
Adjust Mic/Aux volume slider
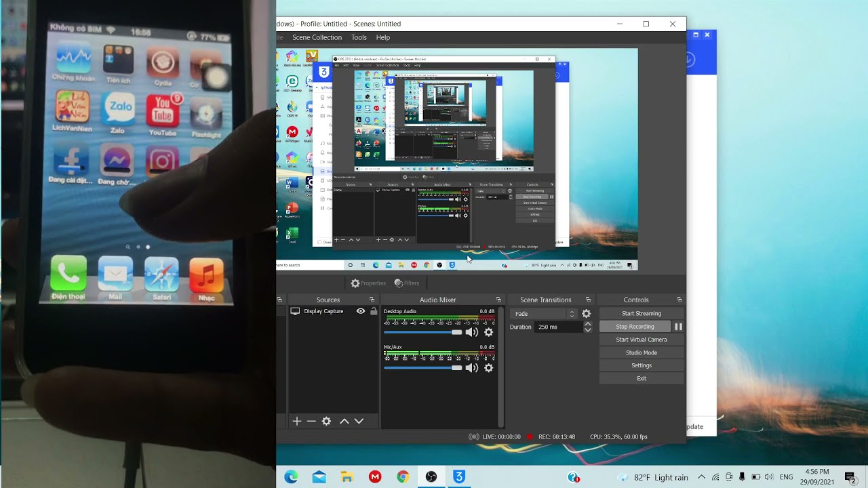[x=422, y=368]
